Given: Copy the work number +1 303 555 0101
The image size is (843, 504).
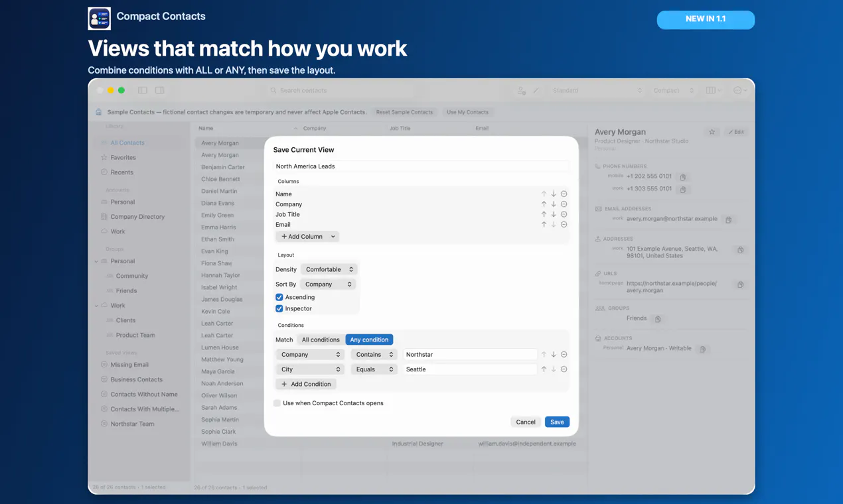Looking at the screenshot, I should tap(683, 190).
